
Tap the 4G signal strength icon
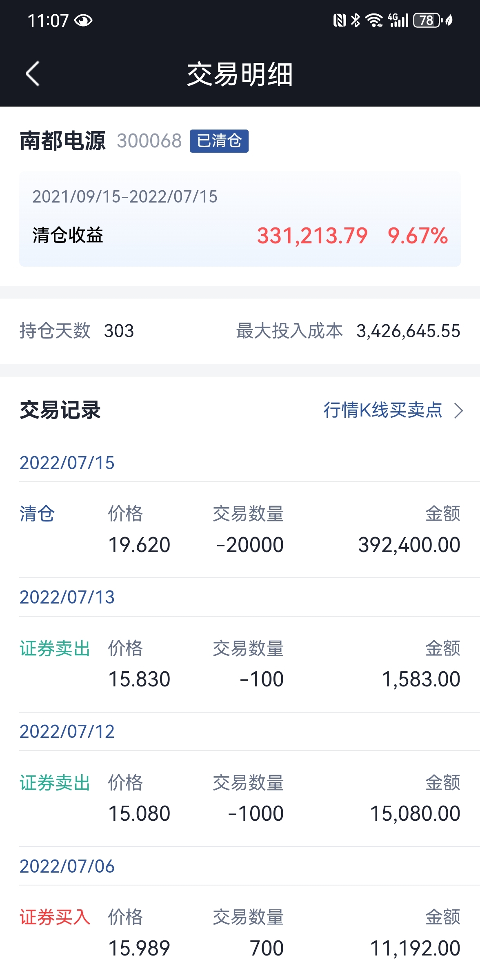tap(398, 20)
